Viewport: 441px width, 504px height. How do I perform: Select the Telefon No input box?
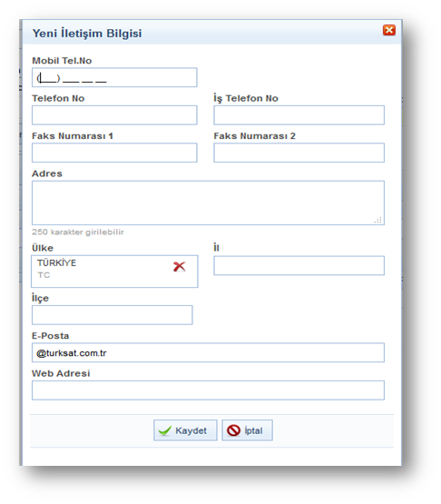tap(114, 115)
